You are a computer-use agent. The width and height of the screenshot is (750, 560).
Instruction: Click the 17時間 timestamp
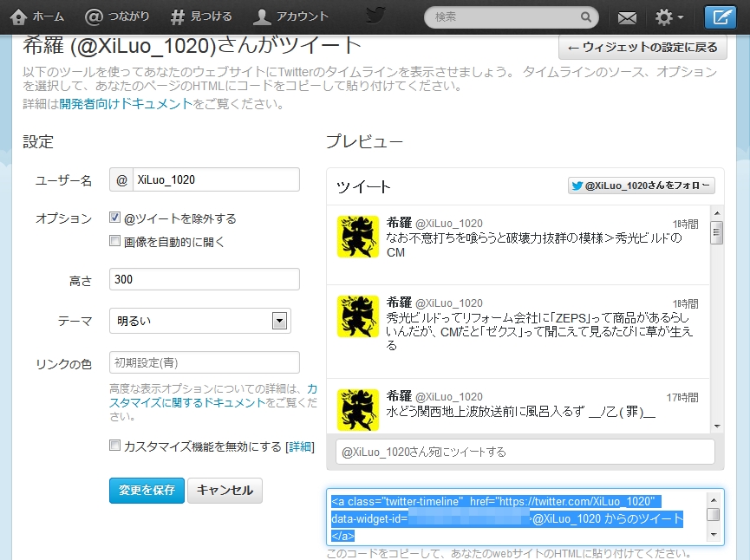[682, 398]
